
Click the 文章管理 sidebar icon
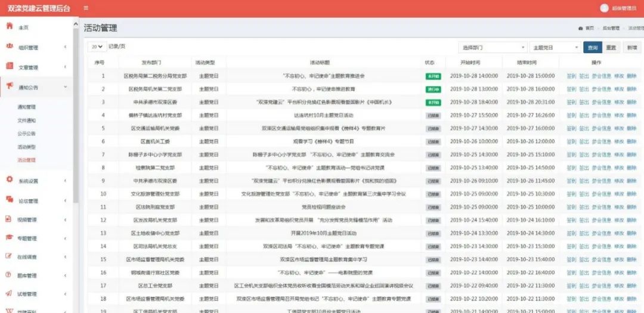pyautogui.click(x=10, y=67)
